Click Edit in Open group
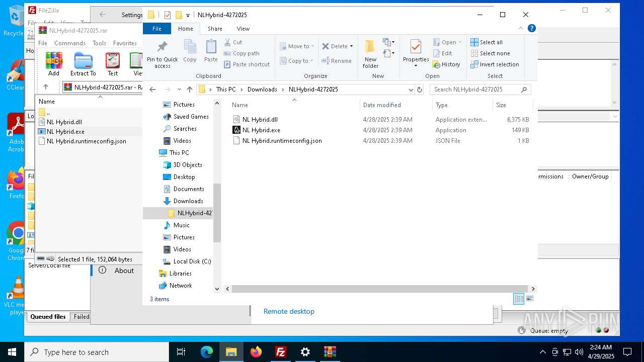Image resolution: width=644 pixels, height=362 pixels. click(442, 53)
